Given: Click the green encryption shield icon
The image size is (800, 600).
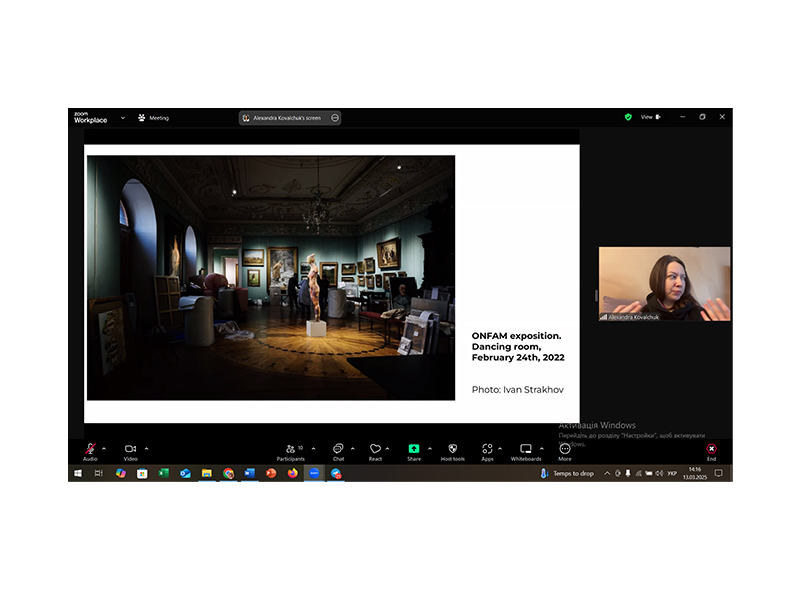Looking at the screenshot, I should tap(628, 117).
